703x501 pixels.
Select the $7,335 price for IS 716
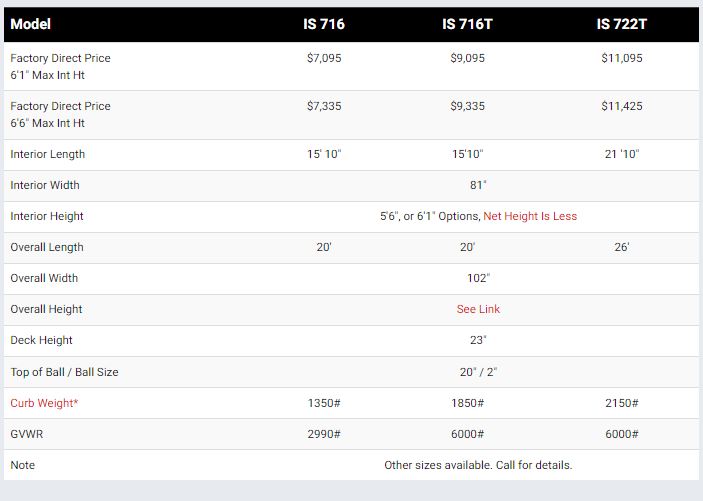[324, 106]
